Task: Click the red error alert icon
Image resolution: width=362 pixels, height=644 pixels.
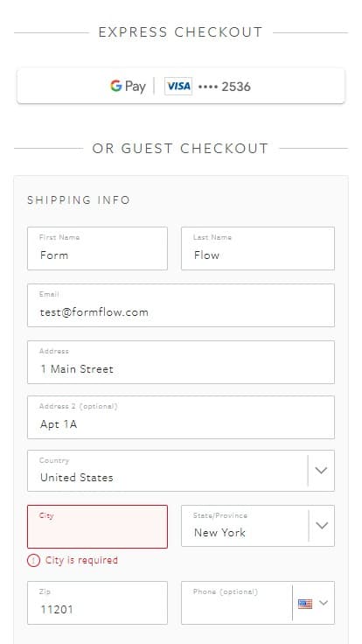Action: 33,561
